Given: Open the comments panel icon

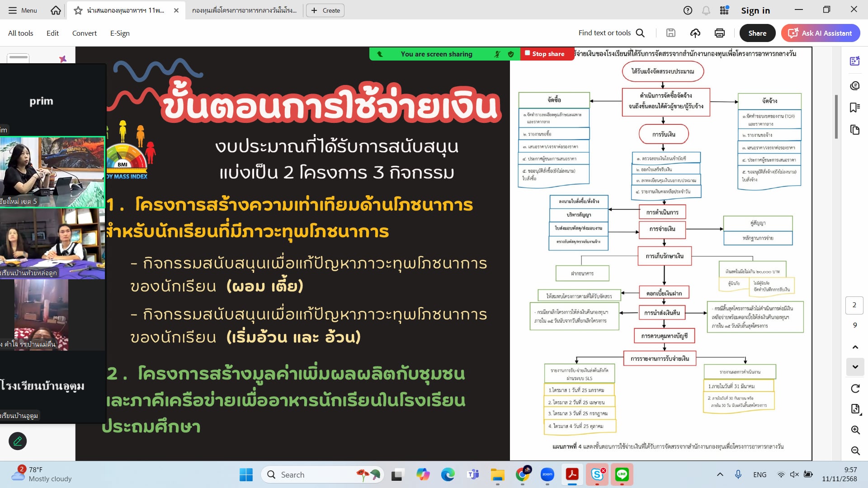Looking at the screenshot, I should click(854, 86).
